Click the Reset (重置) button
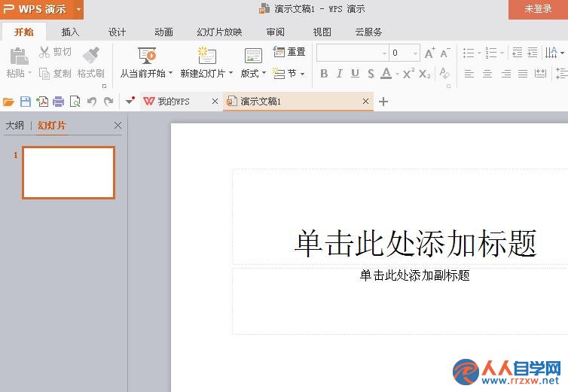568x392 pixels. [289, 52]
